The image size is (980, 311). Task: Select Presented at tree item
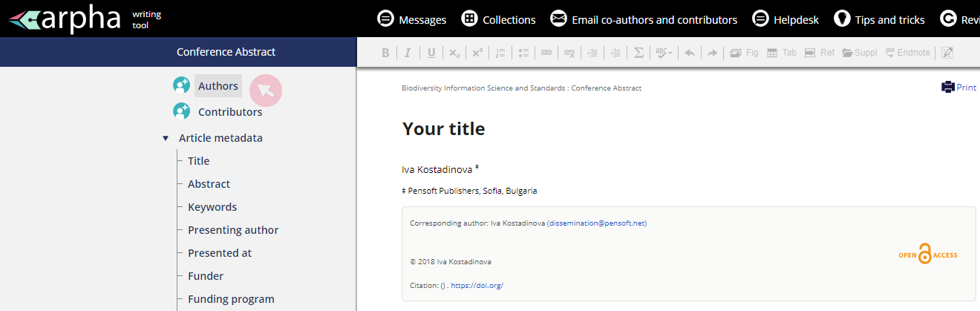tap(220, 253)
